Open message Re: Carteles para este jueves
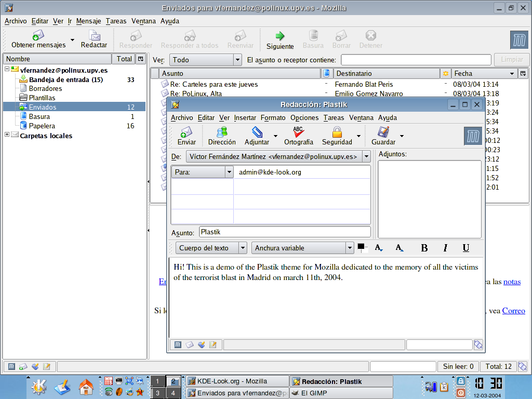The height and width of the screenshot is (399, 532). [214, 85]
